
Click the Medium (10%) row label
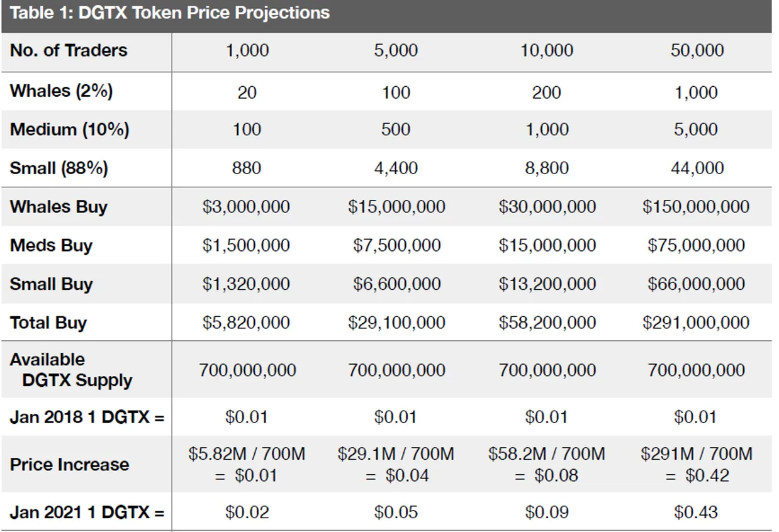tap(69, 130)
